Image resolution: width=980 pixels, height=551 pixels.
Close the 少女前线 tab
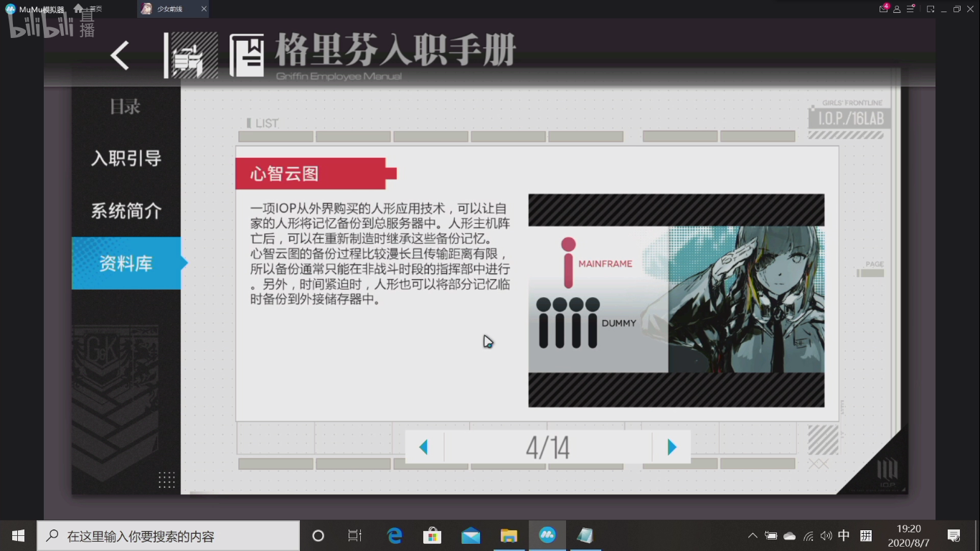(204, 9)
